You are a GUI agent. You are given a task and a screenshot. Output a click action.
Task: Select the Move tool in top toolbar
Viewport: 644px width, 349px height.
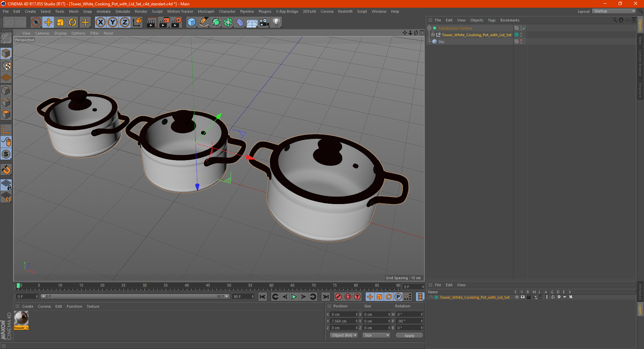pos(48,22)
